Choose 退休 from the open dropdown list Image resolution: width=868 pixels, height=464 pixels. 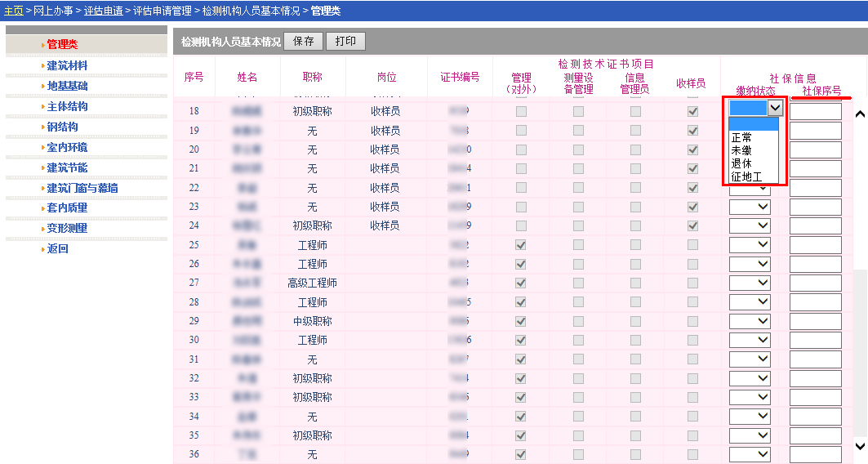pyautogui.click(x=741, y=163)
